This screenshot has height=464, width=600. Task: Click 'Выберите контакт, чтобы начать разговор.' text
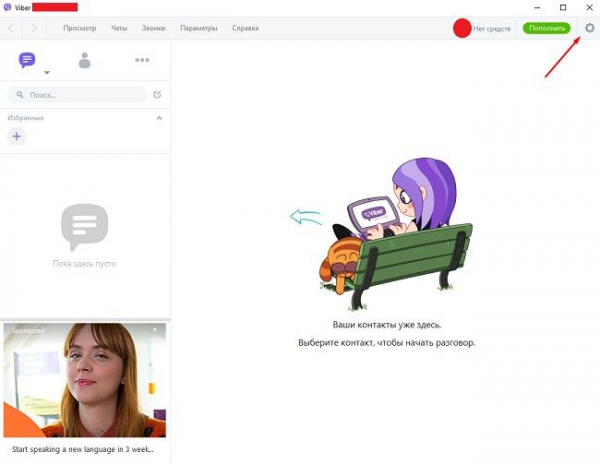click(x=386, y=342)
